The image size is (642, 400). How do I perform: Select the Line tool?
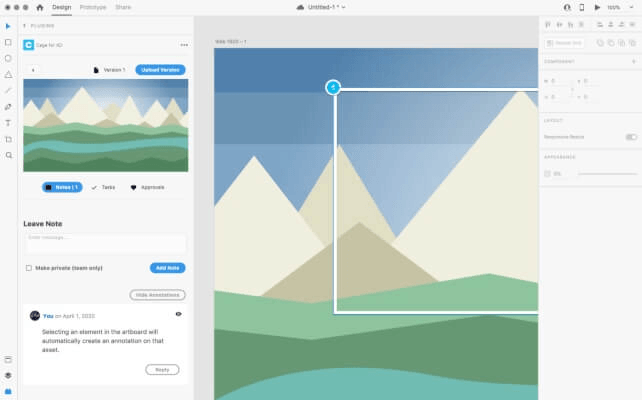8,90
